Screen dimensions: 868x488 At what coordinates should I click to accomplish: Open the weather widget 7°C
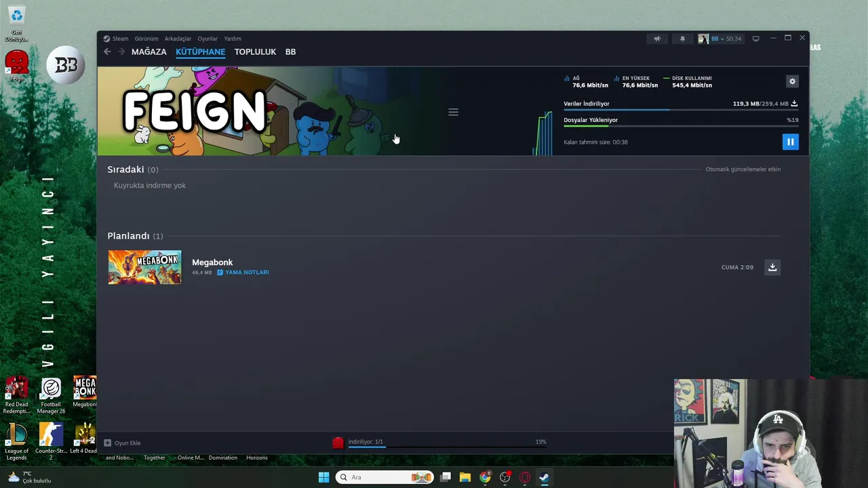point(31,477)
